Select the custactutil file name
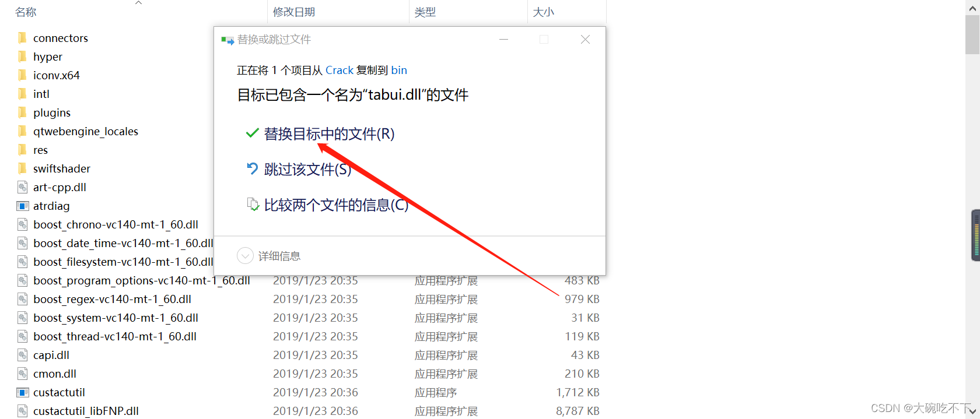 pyautogui.click(x=59, y=392)
